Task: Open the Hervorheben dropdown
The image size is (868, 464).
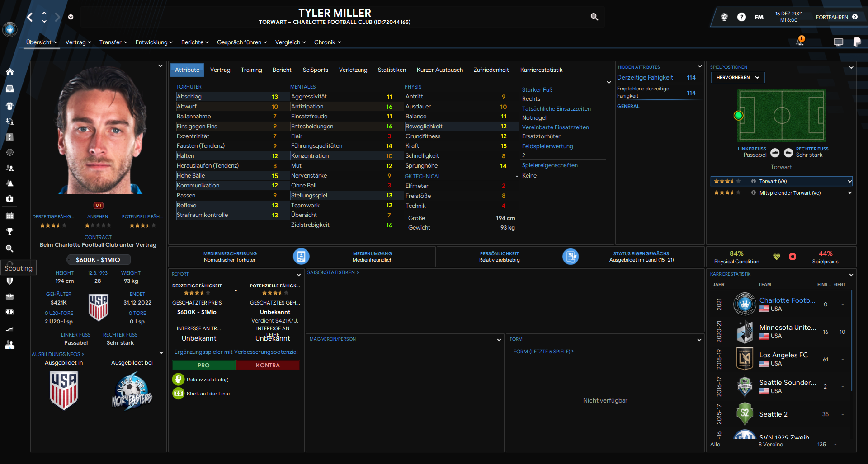Action: 738,77
